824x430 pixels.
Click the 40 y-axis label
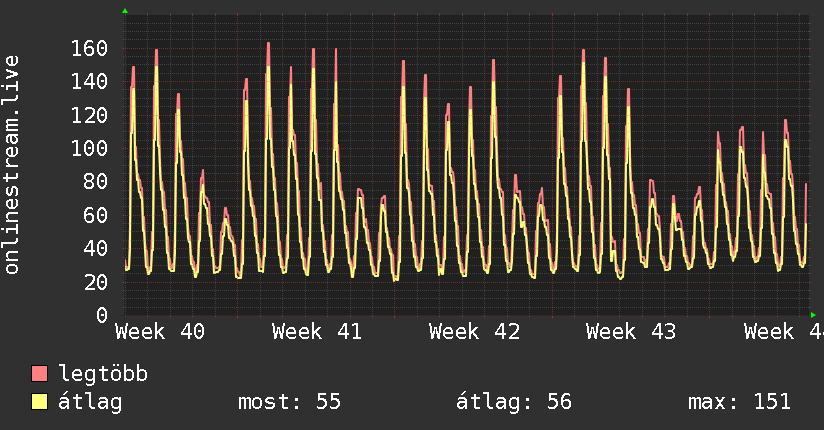click(x=96, y=249)
